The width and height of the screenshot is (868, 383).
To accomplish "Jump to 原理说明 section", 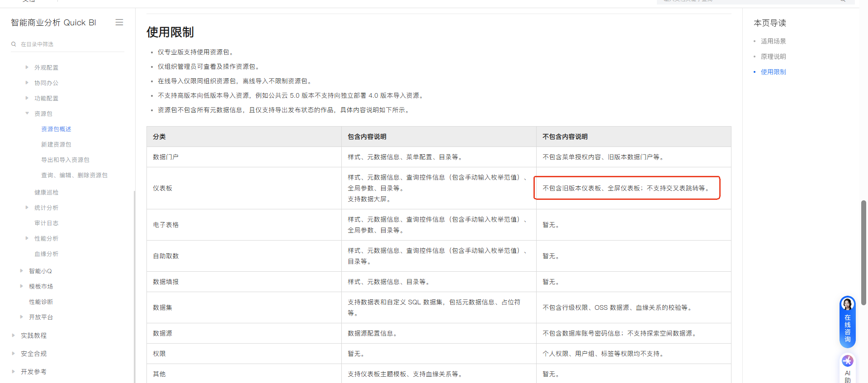I will pos(773,57).
